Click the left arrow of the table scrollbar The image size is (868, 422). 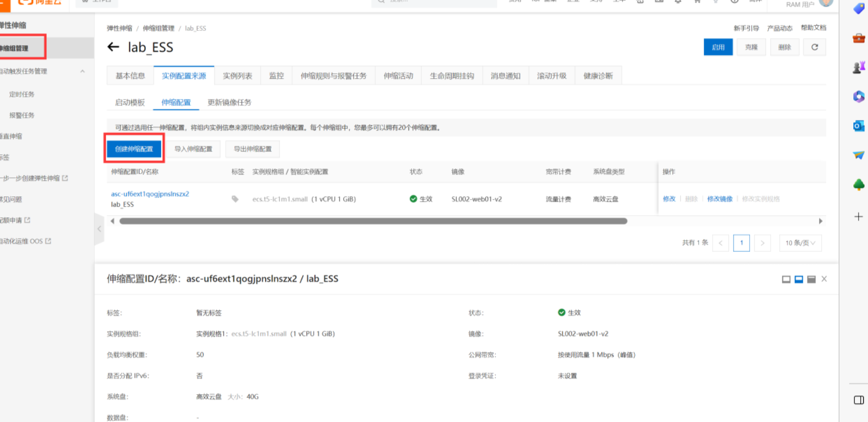pyautogui.click(x=112, y=221)
